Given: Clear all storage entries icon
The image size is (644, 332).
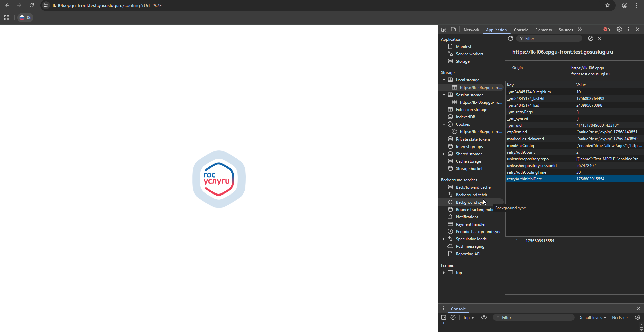Looking at the screenshot, I should click(x=591, y=38).
